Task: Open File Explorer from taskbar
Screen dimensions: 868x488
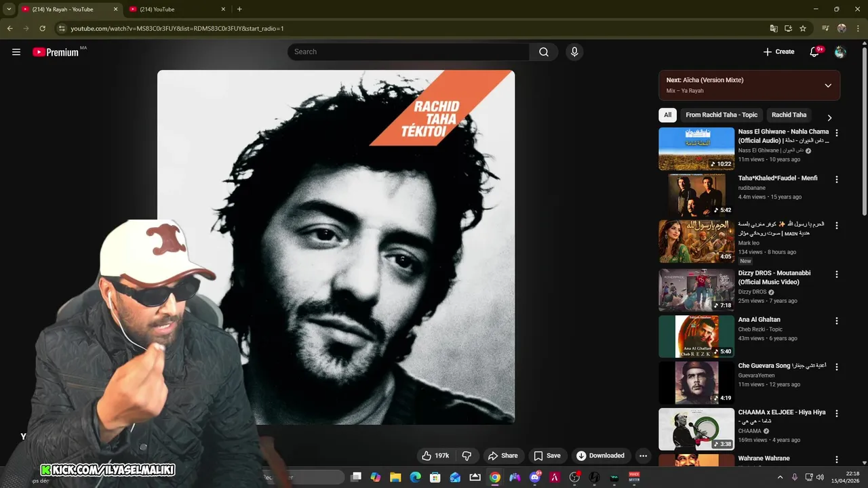Action: pos(395,477)
